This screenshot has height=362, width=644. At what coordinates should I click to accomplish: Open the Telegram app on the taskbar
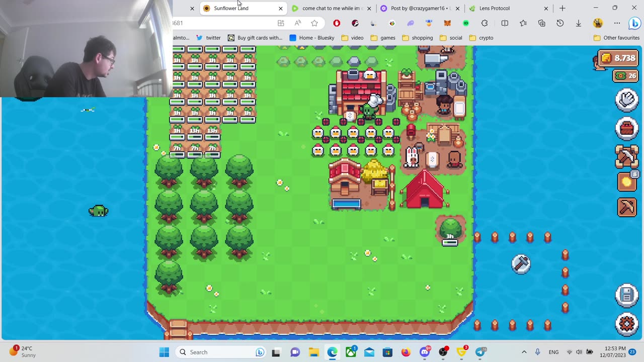click(480, 352)
